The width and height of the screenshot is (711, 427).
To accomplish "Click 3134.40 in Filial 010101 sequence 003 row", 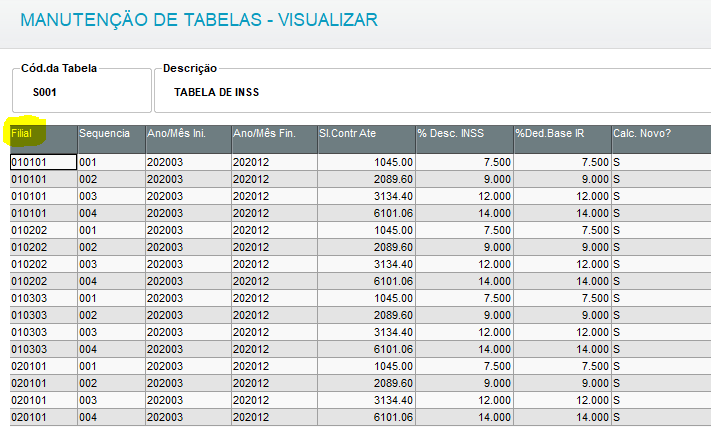I will [366, 196].
